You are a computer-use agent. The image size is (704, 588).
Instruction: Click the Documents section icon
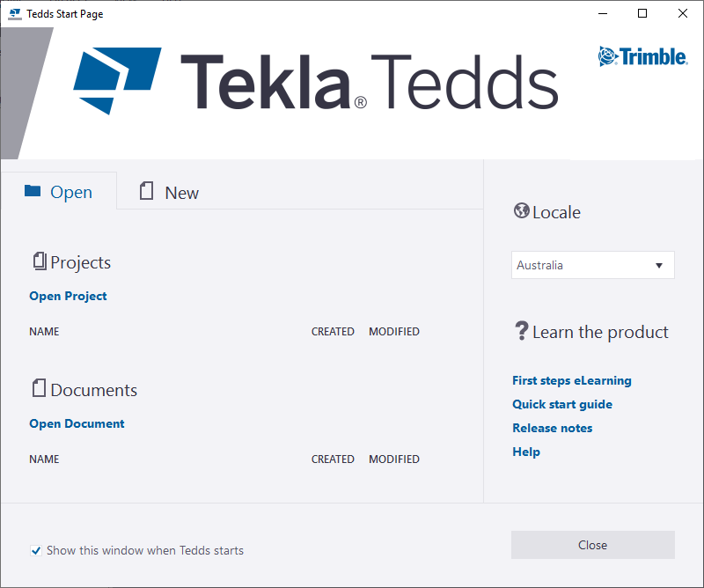click(x=40, y=388)
